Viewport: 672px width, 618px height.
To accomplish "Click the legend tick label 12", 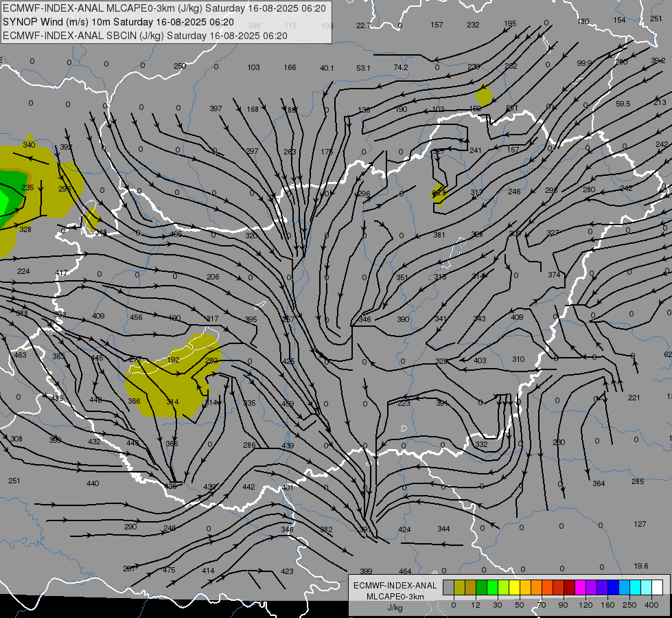I will (x=475, y=605).
